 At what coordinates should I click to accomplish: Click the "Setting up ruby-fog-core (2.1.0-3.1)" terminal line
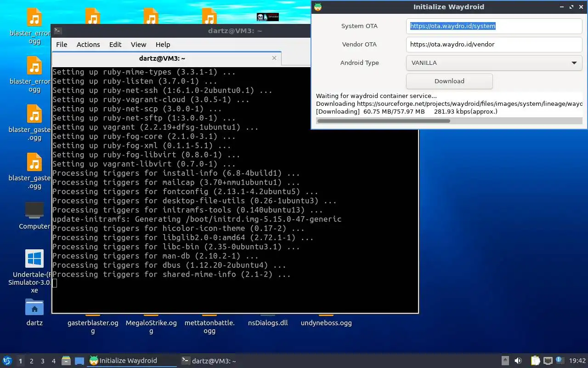pyautogui.click(x=144, y=136)
